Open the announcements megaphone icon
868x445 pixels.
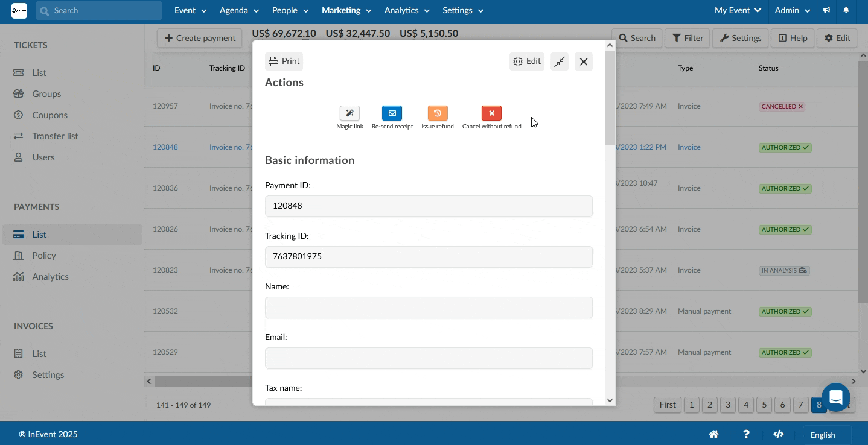click(x=826, y=10)
